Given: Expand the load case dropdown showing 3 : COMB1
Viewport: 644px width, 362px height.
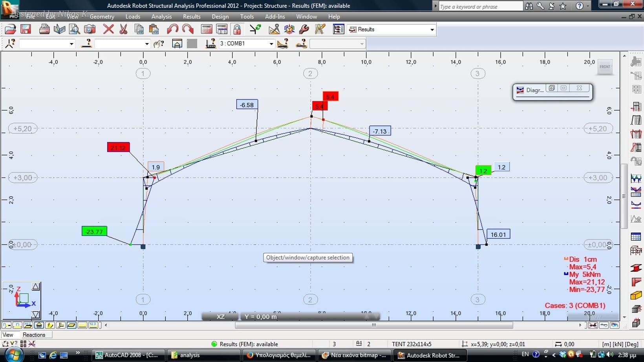Looking at the screenshot, I should coord(271,44).
